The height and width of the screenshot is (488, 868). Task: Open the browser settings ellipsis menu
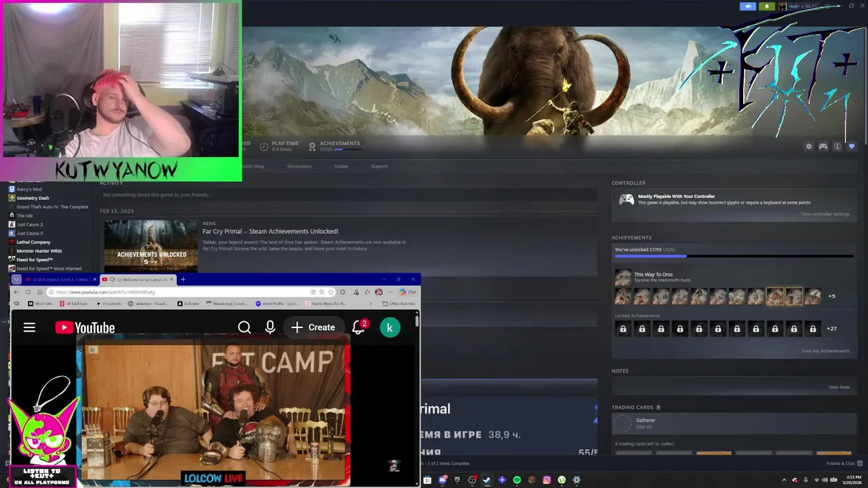pos(390,292)
